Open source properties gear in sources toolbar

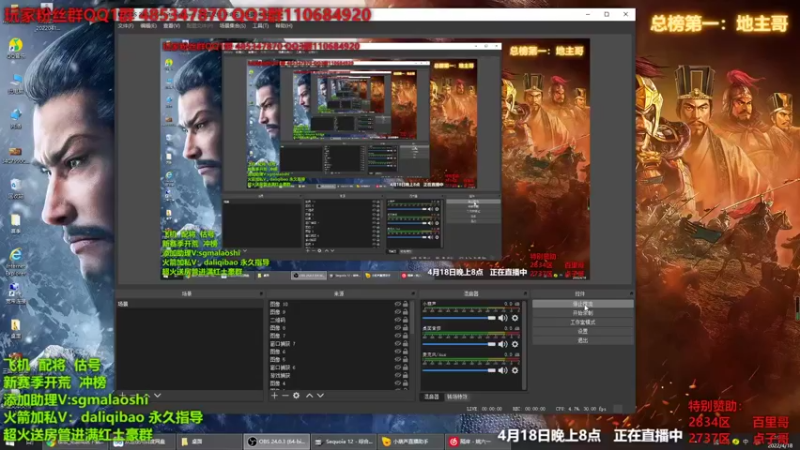296,395
